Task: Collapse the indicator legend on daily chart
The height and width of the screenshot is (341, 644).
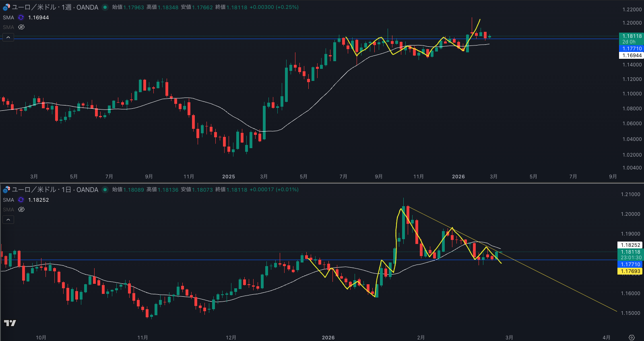Action: (x=8, y=220)
